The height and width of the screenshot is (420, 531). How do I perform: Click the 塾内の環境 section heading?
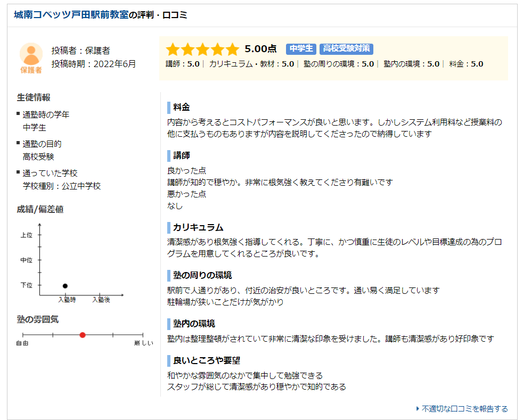point(194,324)
